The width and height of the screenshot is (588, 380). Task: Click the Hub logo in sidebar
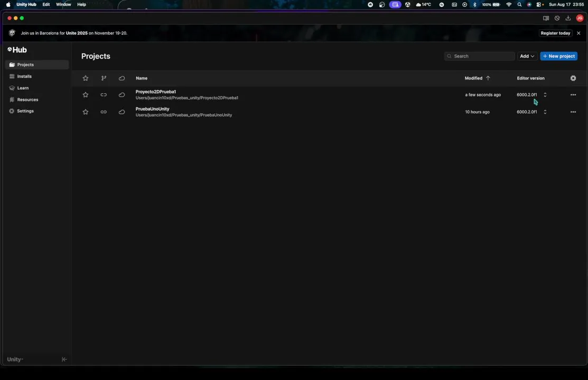[17, 50]
